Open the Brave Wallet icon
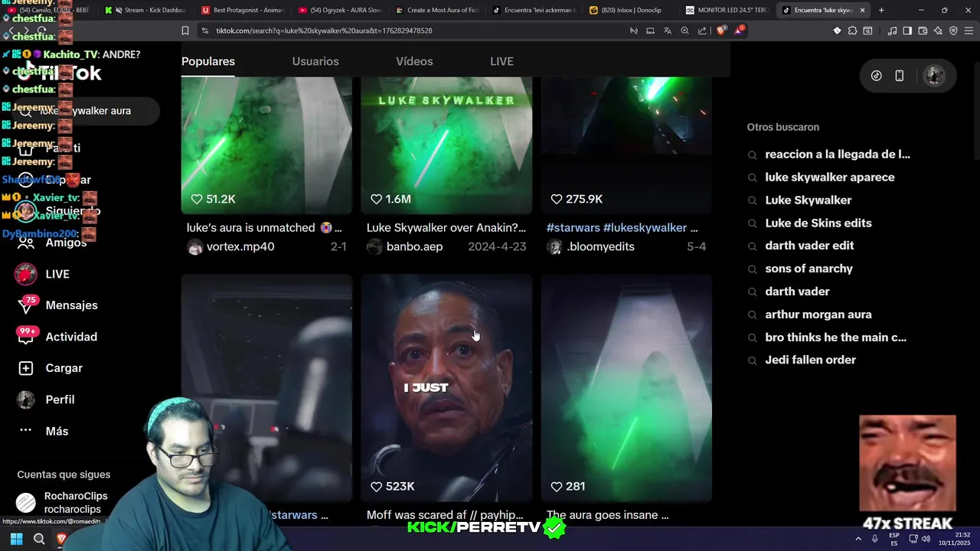Screen dimensions: 980x551 923,31
